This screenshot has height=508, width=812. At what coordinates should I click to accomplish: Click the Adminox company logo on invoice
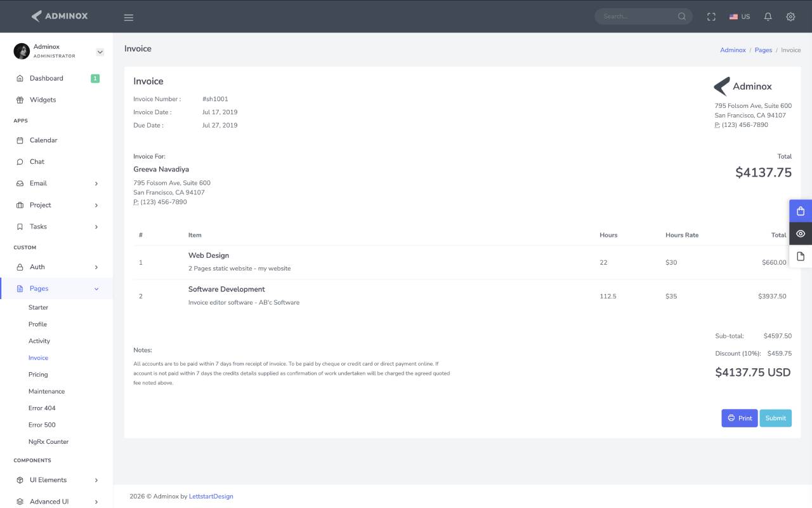[743, 86]
